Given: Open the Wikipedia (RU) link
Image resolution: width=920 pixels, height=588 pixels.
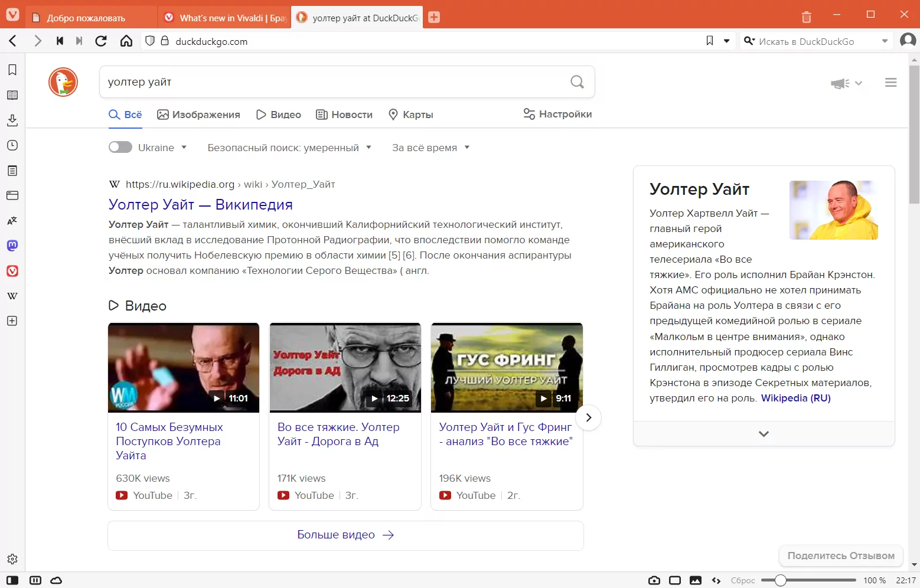Looking at the screenshot, I should (x=796, y=398).
